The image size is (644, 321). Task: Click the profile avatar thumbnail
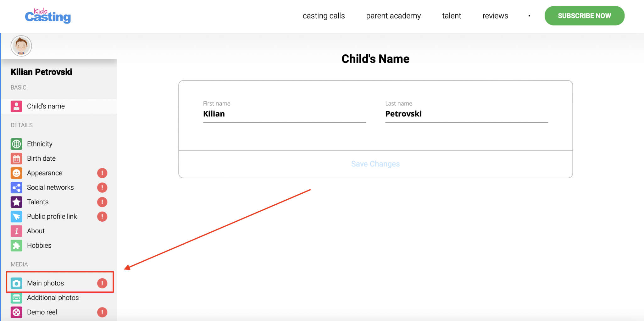point(21,46)
